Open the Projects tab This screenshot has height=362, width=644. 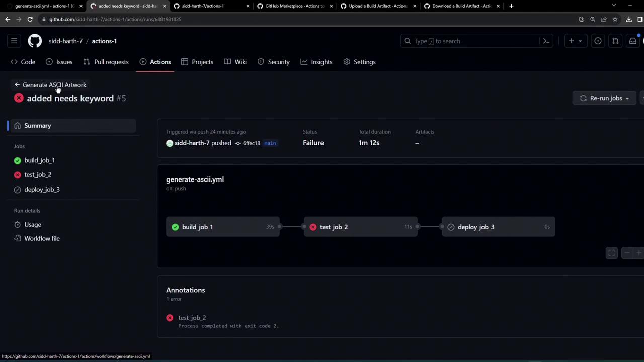pyautogui.click(x=197, y=62)
